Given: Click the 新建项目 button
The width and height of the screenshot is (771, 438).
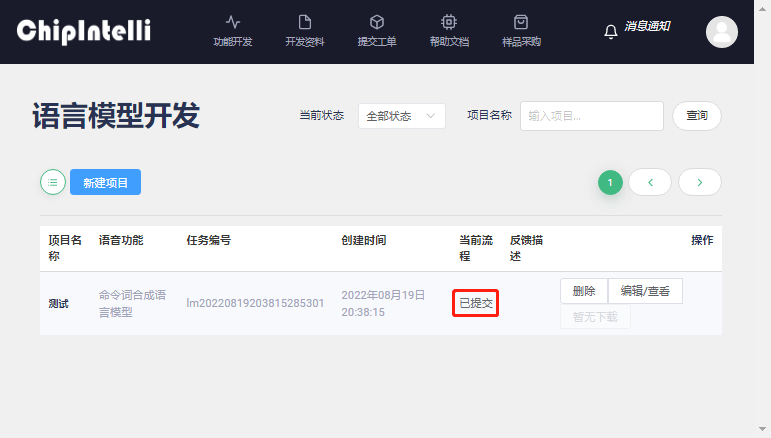Looking at the screenshot, I should click(105, 182).
